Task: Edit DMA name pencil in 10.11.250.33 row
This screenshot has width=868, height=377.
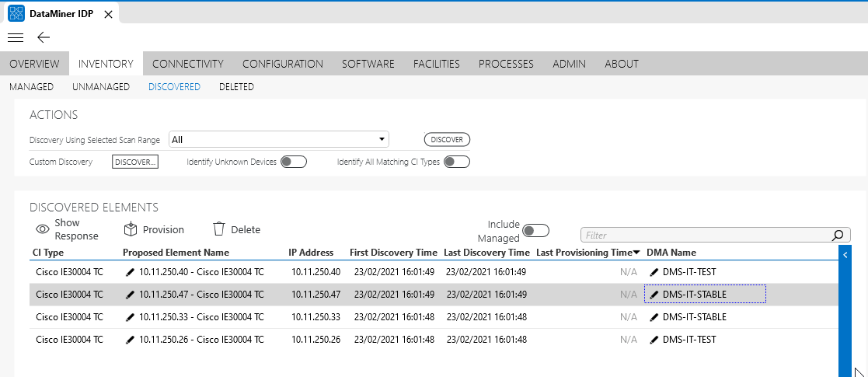Action: pyautogui.click(x=654, y=317)
